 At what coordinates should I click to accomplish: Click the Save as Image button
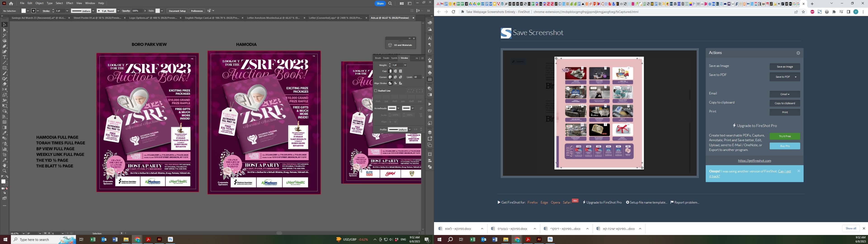(784, 67)
